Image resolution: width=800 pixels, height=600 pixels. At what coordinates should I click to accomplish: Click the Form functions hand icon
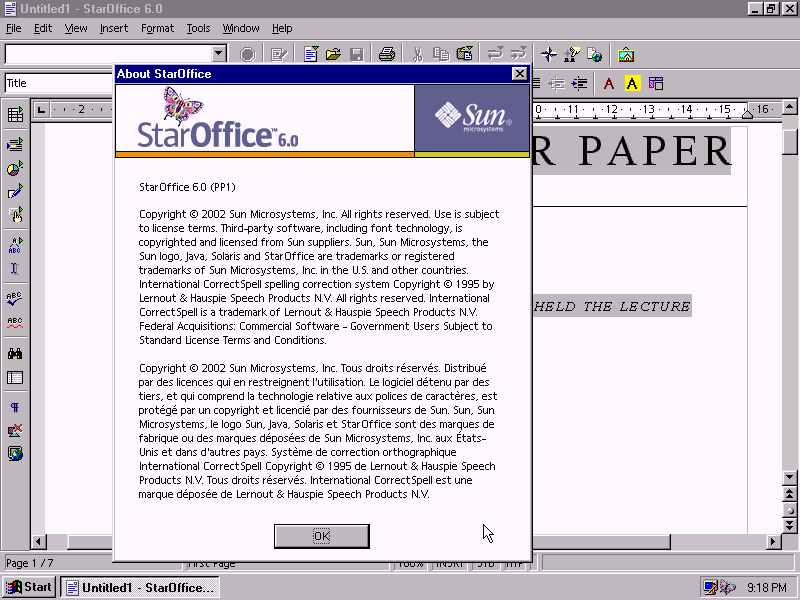click(15, 215)
